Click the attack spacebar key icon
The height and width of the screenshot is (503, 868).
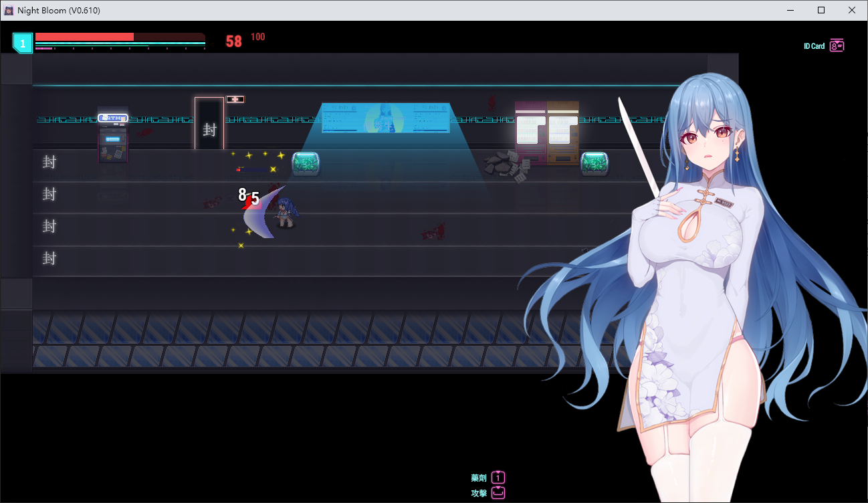498,493
